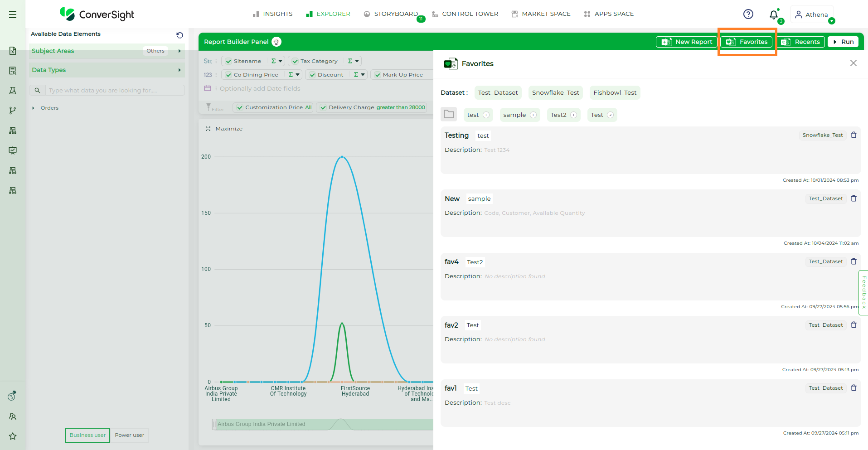The width and height of the screenshot is (868, 450).
Task: Click the chart range slider handle
Action: click(x=214, y=424)
